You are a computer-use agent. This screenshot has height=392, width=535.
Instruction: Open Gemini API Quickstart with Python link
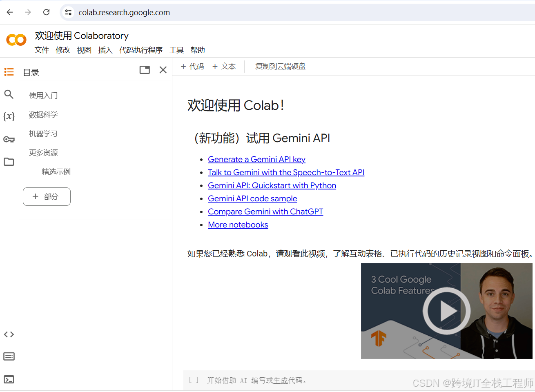272,185
